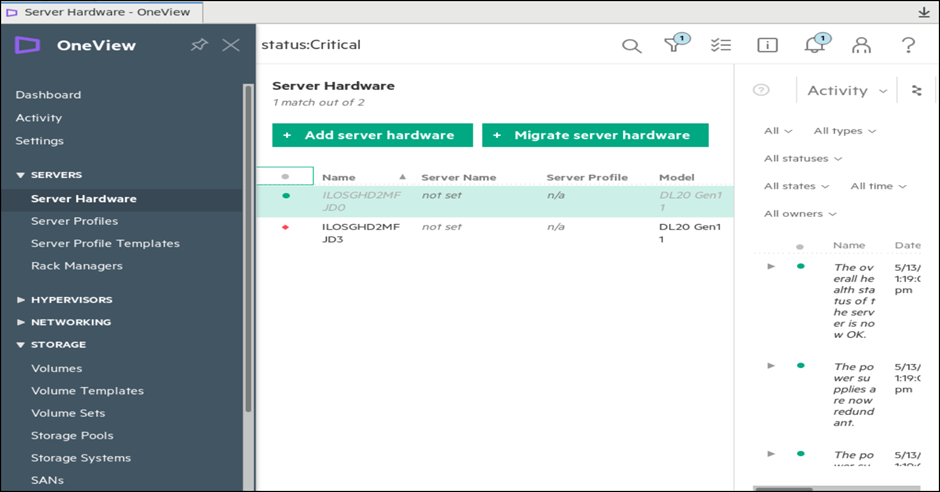Screen dimensions: 940x492
Task: Pin the navigation menu
Action: (199, 45)
